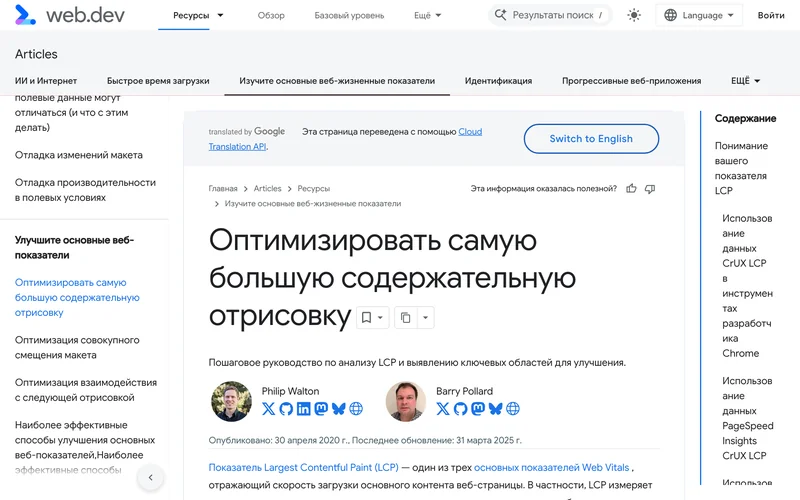The height and width of the screenshot is (500, 800).
Task: Open sidebar item Отладка производительности в полевых условиях
Action: pyautogui.click(x=85, y=190)
